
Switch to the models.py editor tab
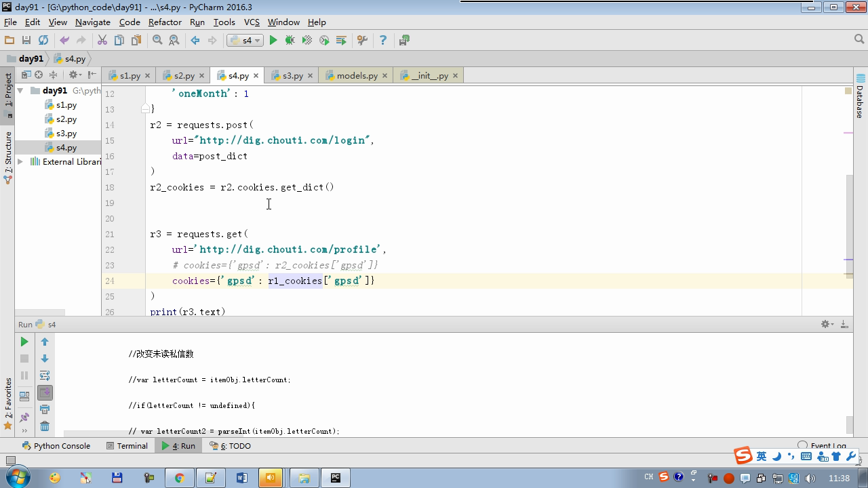pyautogui.click(x=357, y=75)
